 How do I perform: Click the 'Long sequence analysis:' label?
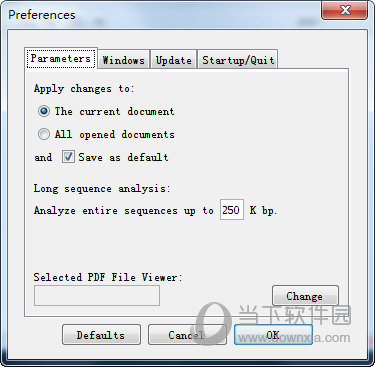(x=102, y=189)
